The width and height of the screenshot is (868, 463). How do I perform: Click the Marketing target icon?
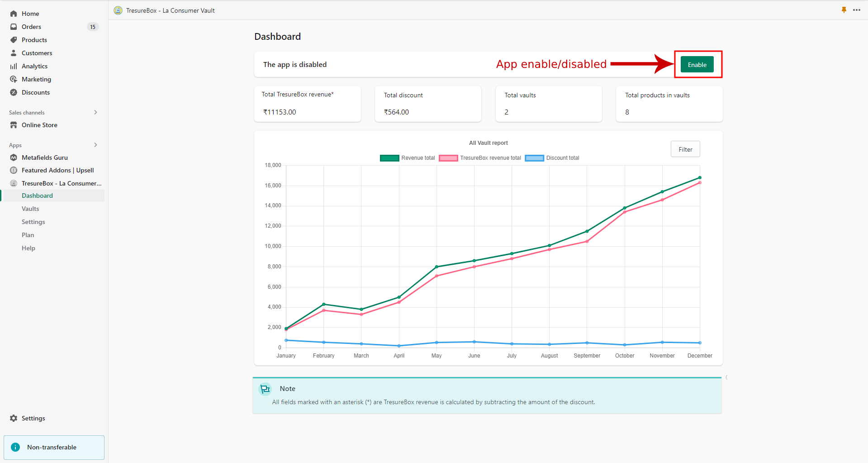coord(14,79)
